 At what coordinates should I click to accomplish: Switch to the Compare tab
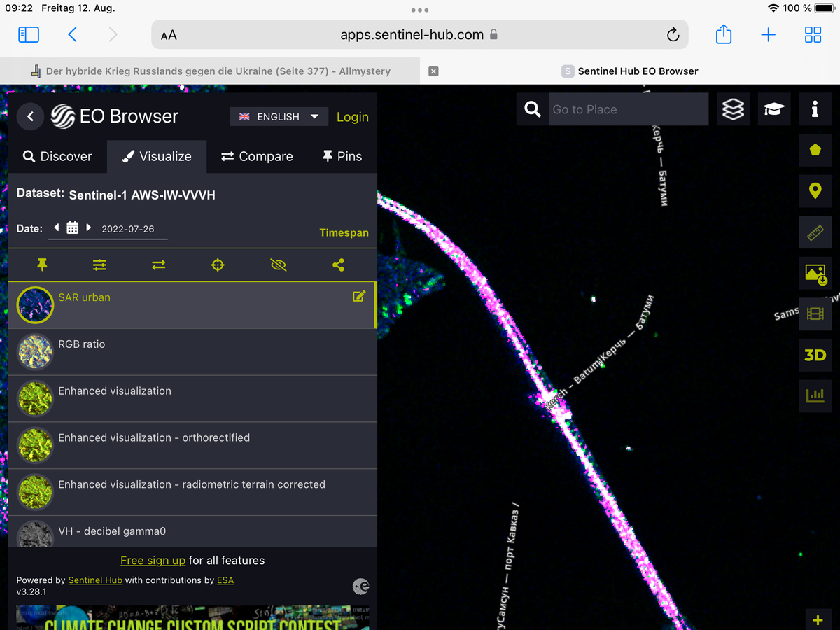click(x=257, y=156)
